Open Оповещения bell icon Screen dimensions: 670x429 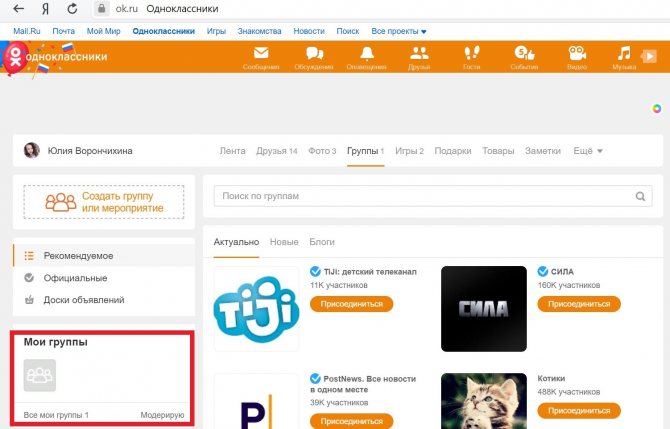click(367, 53)
